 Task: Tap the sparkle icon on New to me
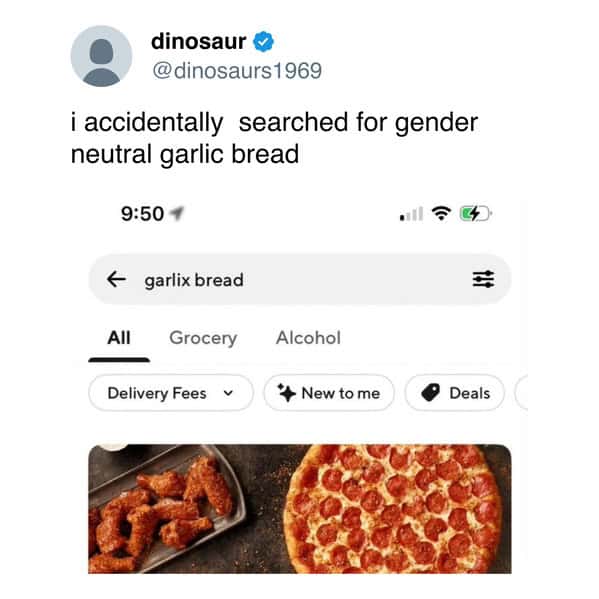point(287,393)
